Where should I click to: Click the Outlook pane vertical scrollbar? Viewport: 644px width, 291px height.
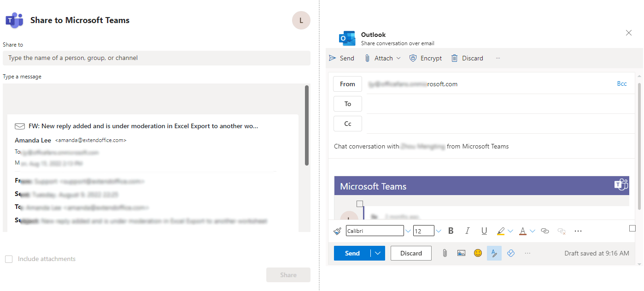pos(639,146)
